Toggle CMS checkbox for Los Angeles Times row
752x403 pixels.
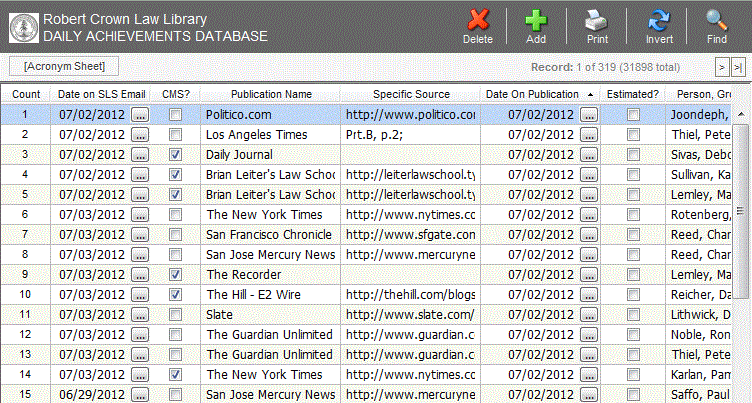click(x=176, y=135)
